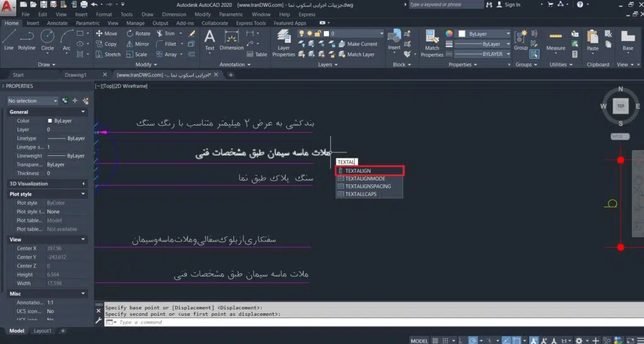Switch to the Annotate ribbon tab
This screenshot has width=644, height=344.
57,23
